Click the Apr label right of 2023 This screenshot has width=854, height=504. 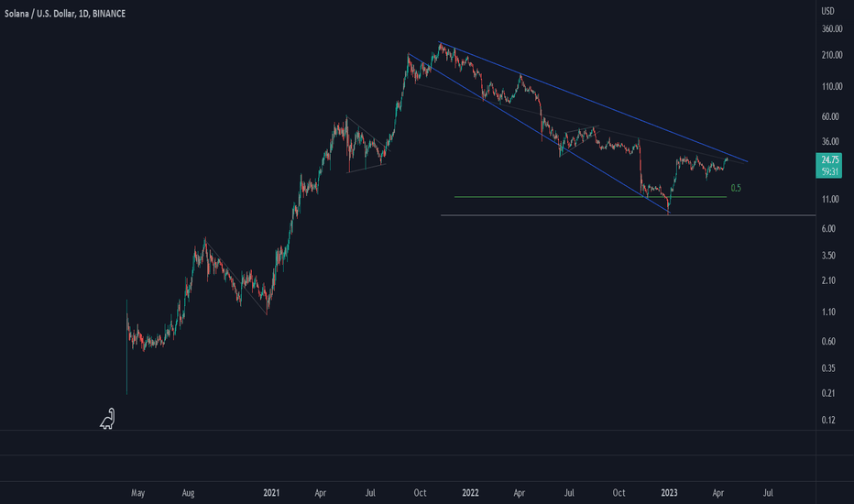717,493
